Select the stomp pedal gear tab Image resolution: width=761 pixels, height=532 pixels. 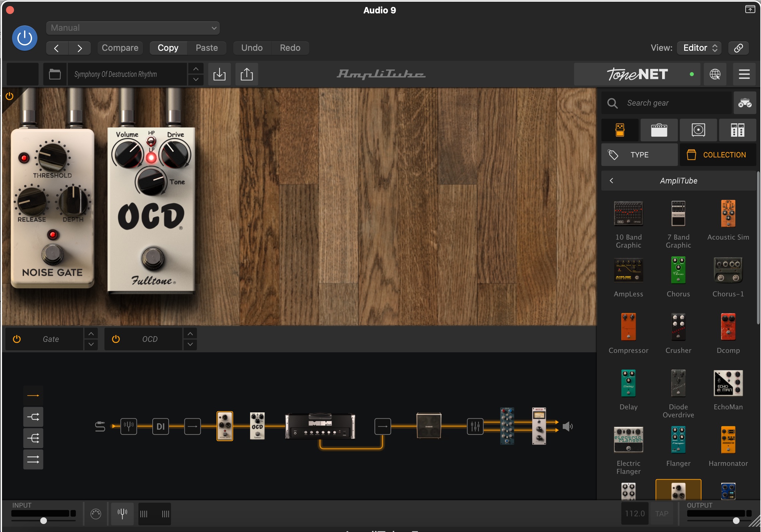(x=620, y=130)
